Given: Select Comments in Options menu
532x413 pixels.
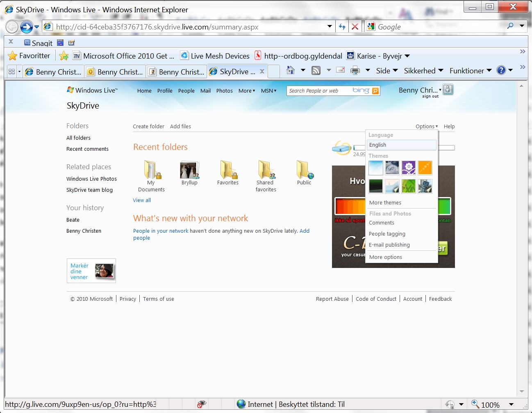Looking at the screenshot, I should coord(382,222).
